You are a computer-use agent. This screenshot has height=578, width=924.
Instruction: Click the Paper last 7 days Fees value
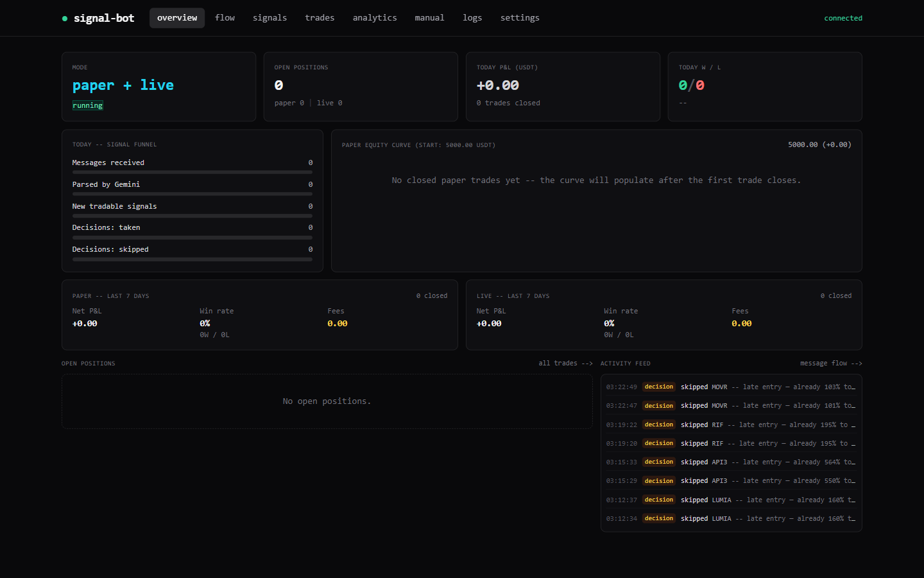tap(338, 324)
